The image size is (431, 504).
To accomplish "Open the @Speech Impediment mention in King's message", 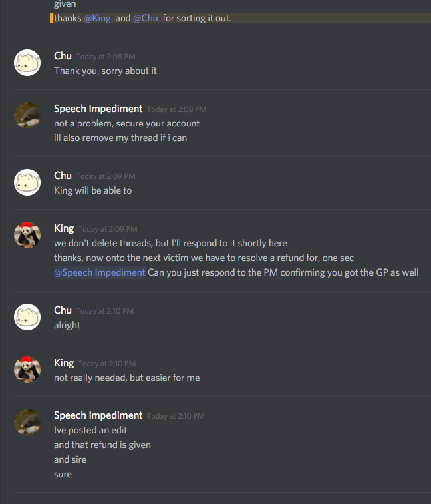I will point(100,272).
